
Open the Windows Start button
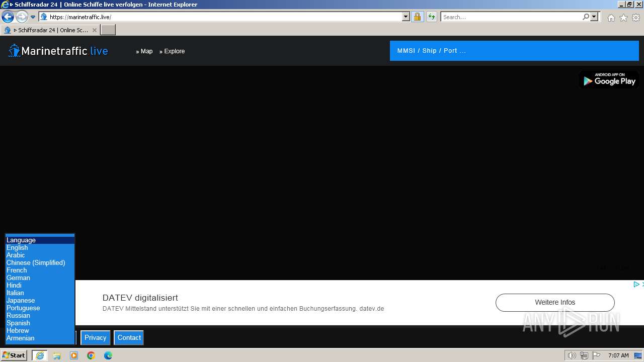[14, 355]
